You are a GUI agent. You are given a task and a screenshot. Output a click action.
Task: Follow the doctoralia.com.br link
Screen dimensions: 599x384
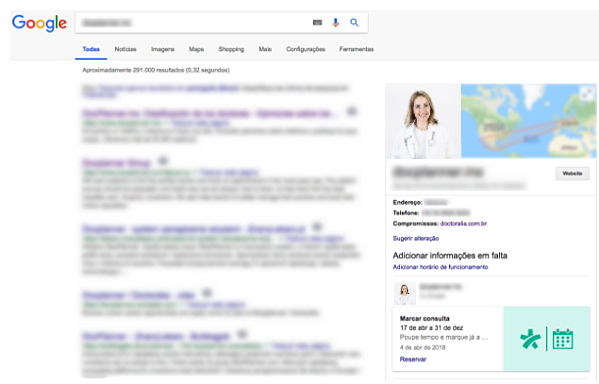[x=463, y=224]
